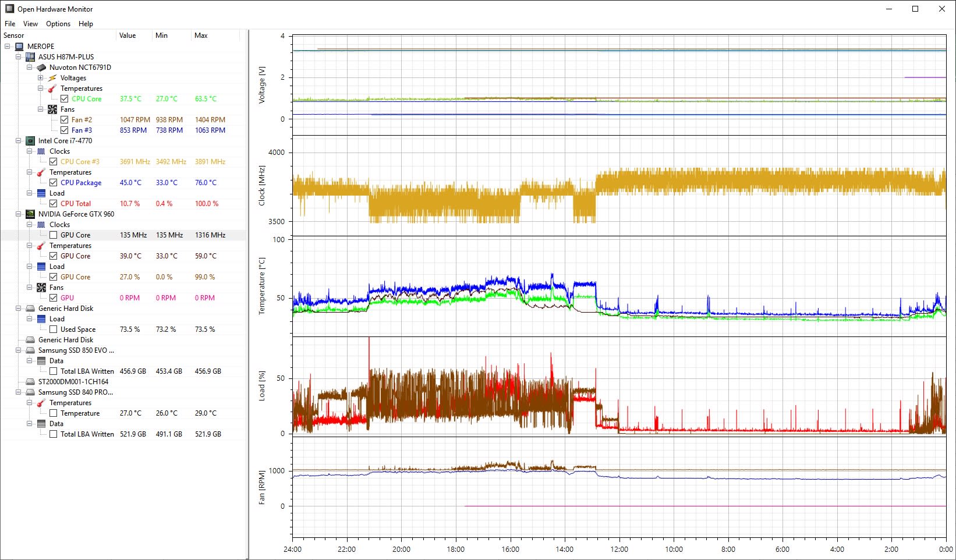
Task: Uncheck the CPU Total load checkbox
Action: 54,204
